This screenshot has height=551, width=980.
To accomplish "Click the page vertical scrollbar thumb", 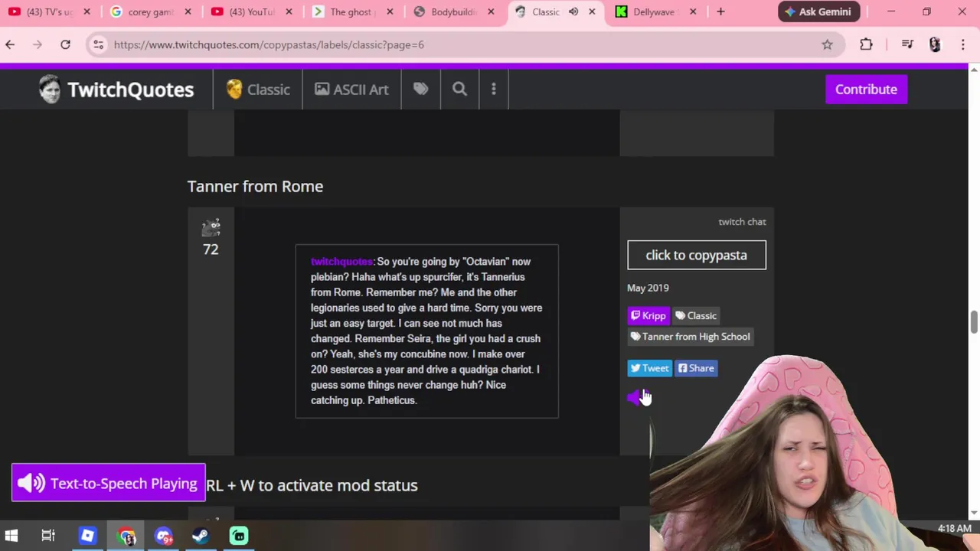I will [x=974, y=321].
